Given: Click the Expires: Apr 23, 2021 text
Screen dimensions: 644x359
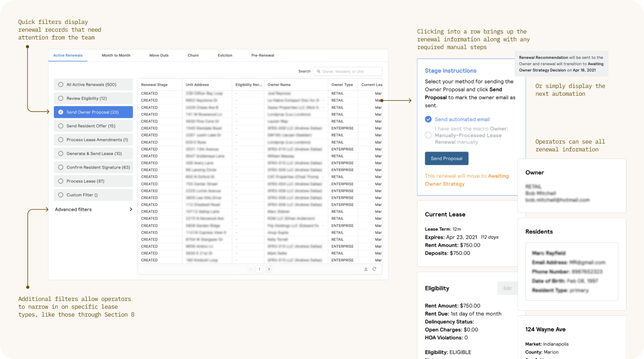Looking at the screenshot, I should click(451, 237).
